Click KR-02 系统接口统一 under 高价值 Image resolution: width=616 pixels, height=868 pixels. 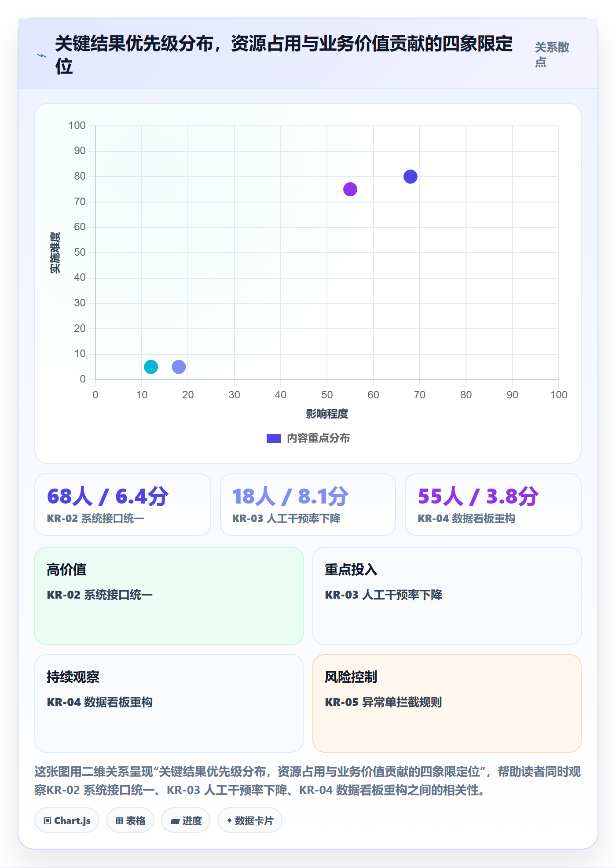(99, 595)
